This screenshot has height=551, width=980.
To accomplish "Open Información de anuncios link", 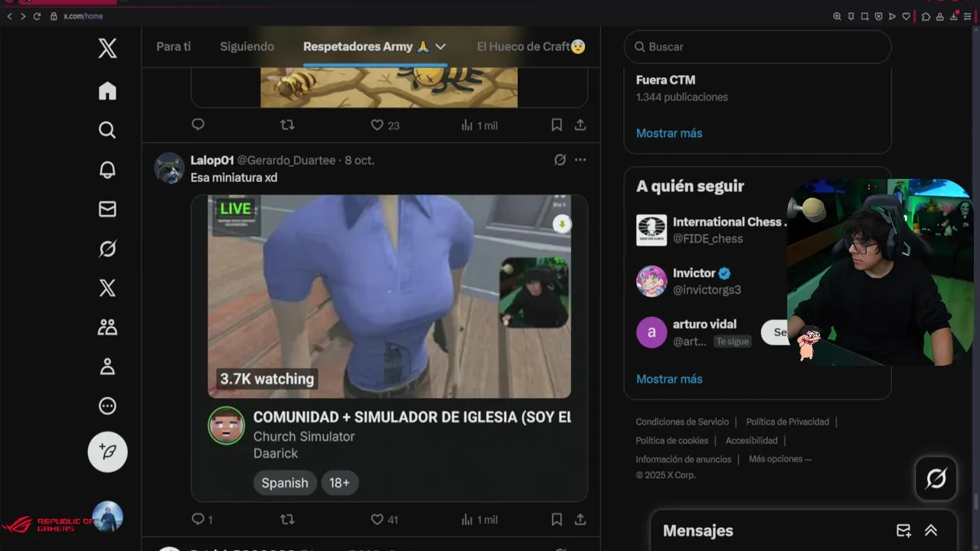I will [x=684, y=459].
